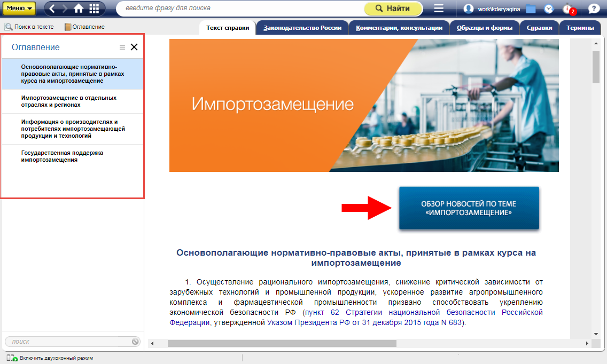The width and height of the screenshot is (607, 364).
Task: Click the notifications icon with red badge
Action: click(x=567, y=9)
